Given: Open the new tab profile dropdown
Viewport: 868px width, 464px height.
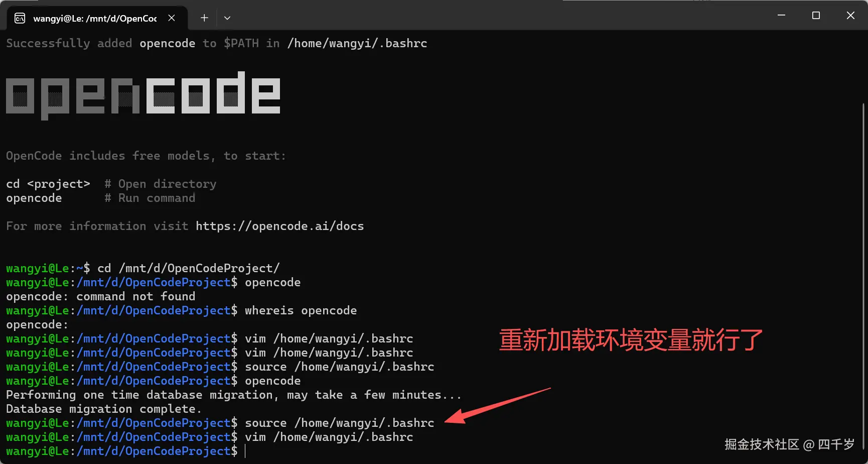Looking at the screenshot, I should (227, 18).
